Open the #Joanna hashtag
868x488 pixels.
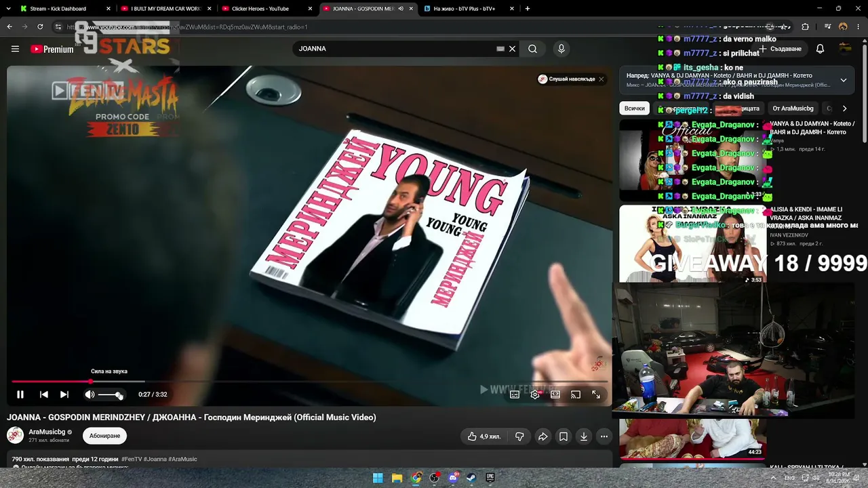coord(155,459)
